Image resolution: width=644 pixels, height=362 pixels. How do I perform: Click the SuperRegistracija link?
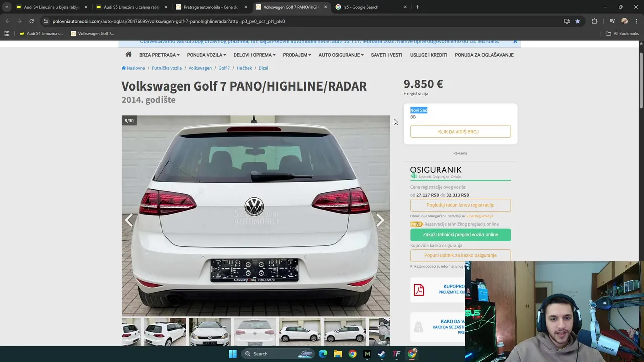[479, 216]
